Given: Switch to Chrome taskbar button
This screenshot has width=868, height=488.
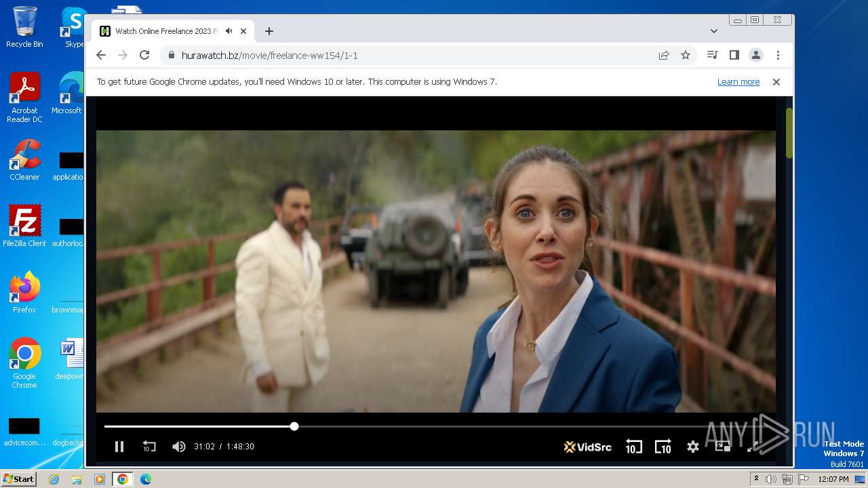Looking at the screenshot, I should 123,479.
